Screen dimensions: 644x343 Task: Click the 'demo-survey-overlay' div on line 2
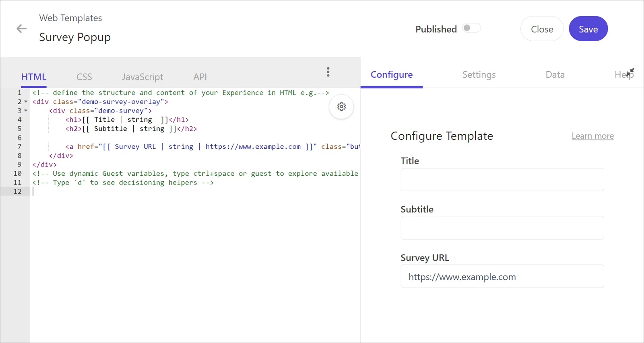pyautogui.click(x=100, y=102)
